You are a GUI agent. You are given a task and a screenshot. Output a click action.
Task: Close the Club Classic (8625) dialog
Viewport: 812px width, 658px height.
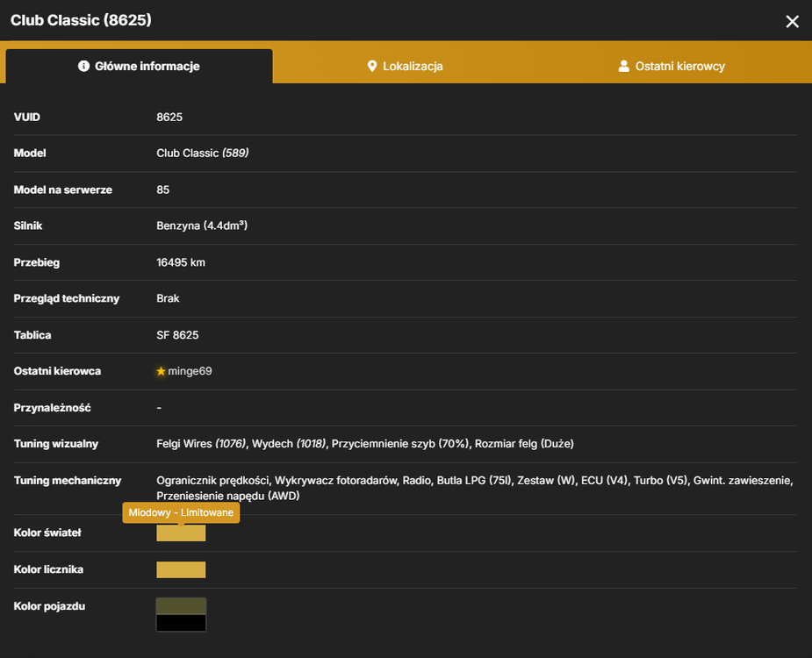[792, 21]
